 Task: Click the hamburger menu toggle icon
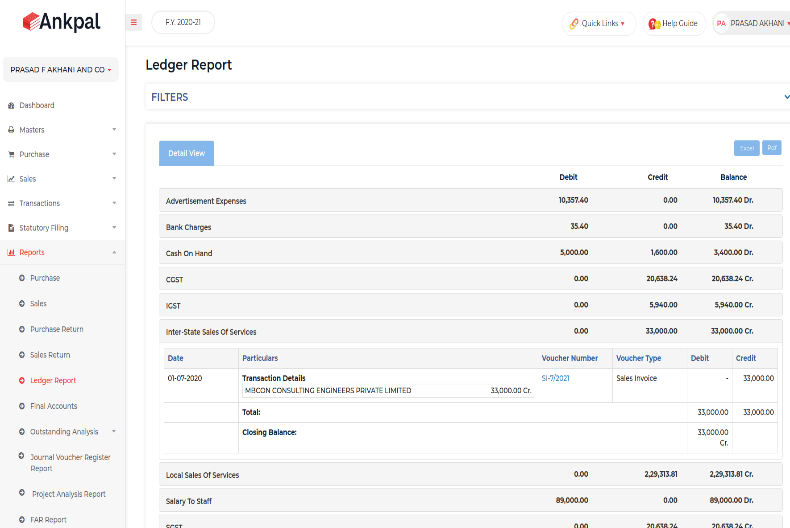tap(134, 23)
